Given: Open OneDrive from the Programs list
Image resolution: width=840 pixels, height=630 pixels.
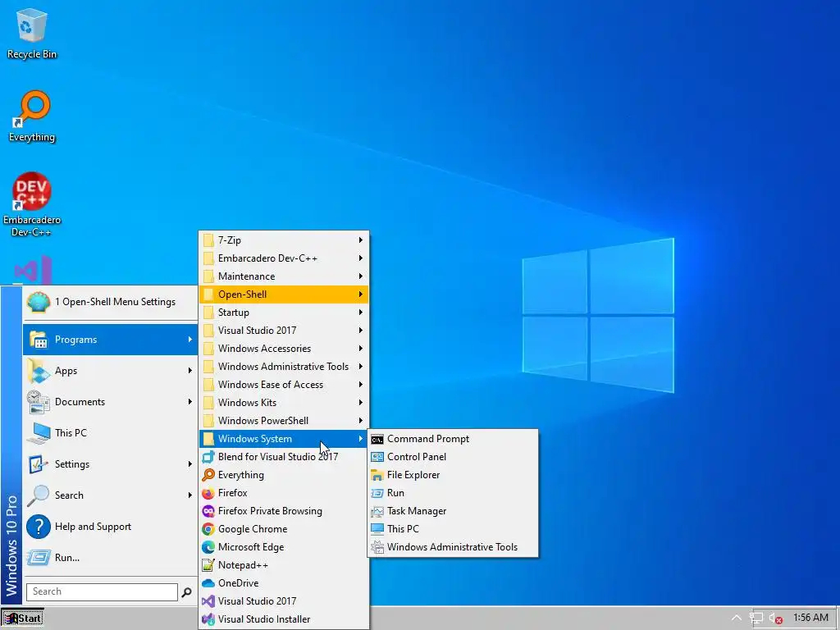Looking at the screenshot, I should click(x=284, y=583).
